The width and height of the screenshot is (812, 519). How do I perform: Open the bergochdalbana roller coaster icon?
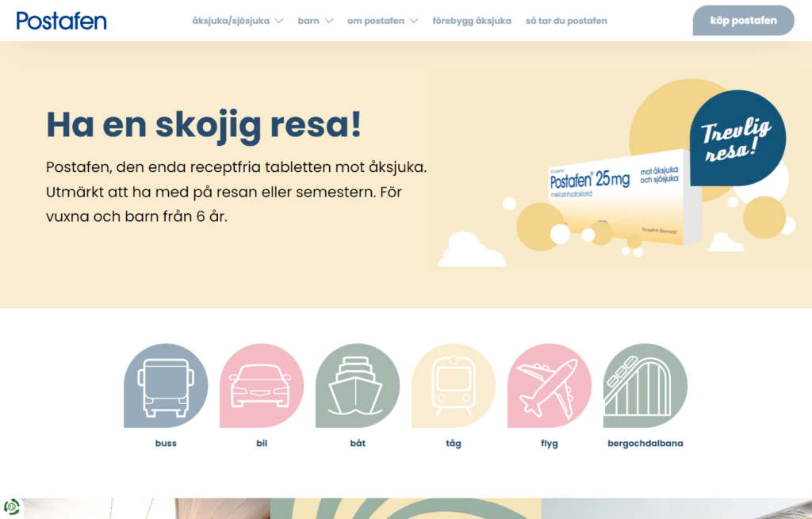coord(645,386)
